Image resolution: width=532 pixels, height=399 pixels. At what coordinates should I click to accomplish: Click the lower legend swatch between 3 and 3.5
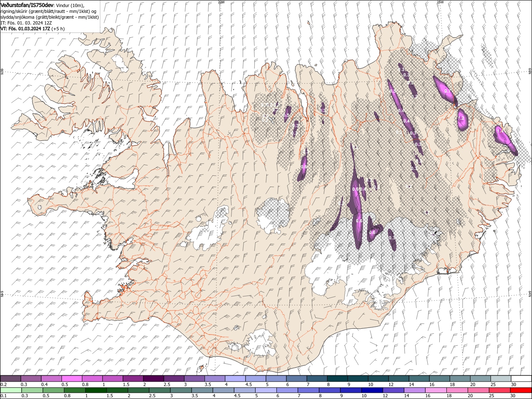pos(181,390)
